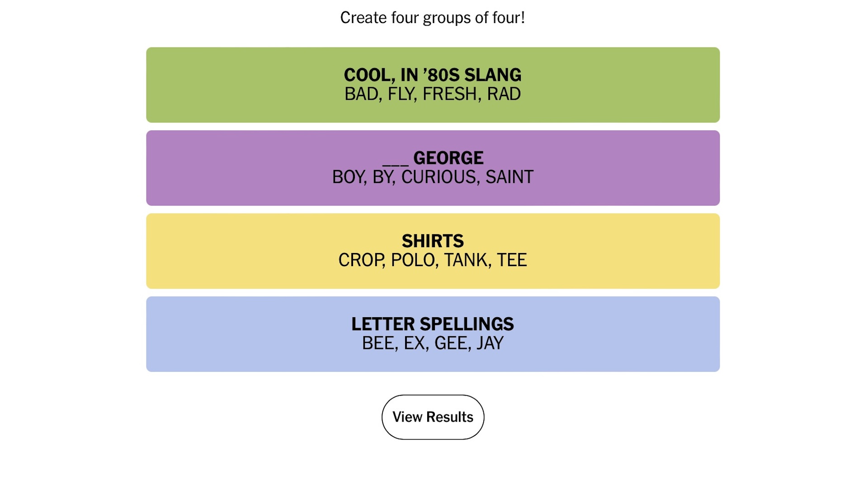Screen dimensions: 868x488
Task: Click the word SAINT in the purple row
Action: pos(509,177)
